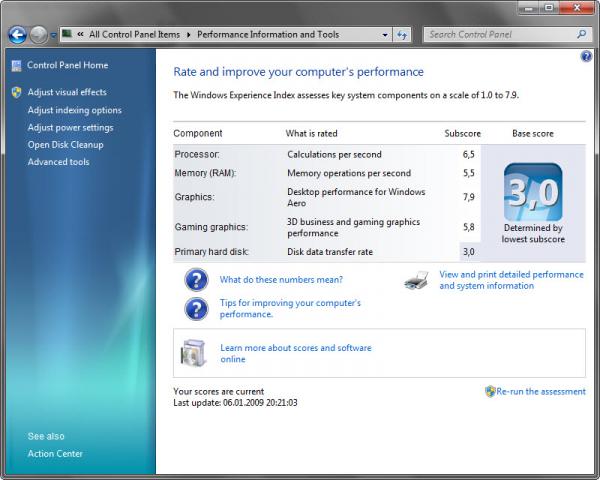The width and height of the screenshot is (600, 480).
Task: Click the greyed Forward arrow button
Action: 39,35
